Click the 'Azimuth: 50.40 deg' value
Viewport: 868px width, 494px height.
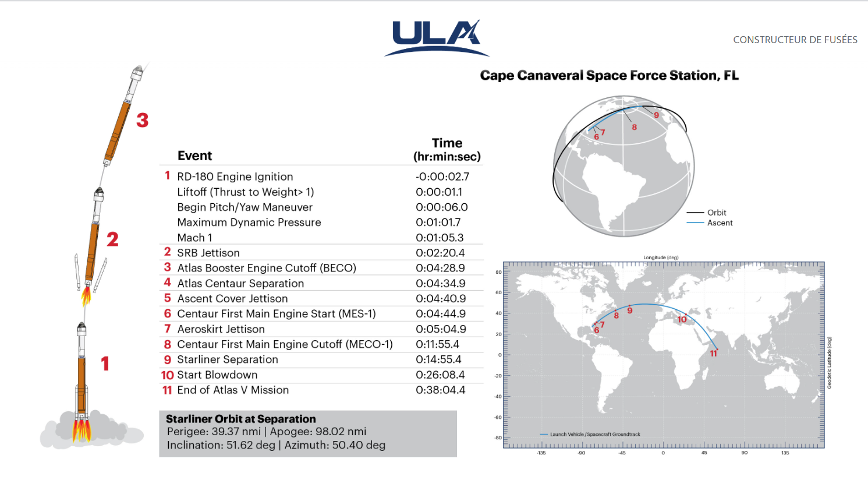[335, 445]
